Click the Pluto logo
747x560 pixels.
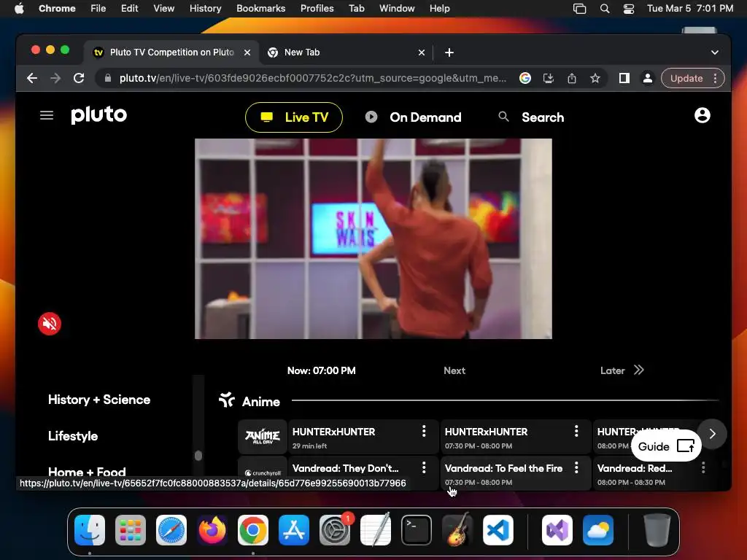click(98, 115)
